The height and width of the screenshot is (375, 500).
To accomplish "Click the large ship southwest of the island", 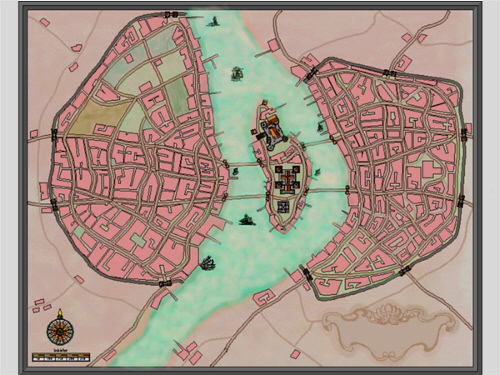I will click(x=247, y=220).
